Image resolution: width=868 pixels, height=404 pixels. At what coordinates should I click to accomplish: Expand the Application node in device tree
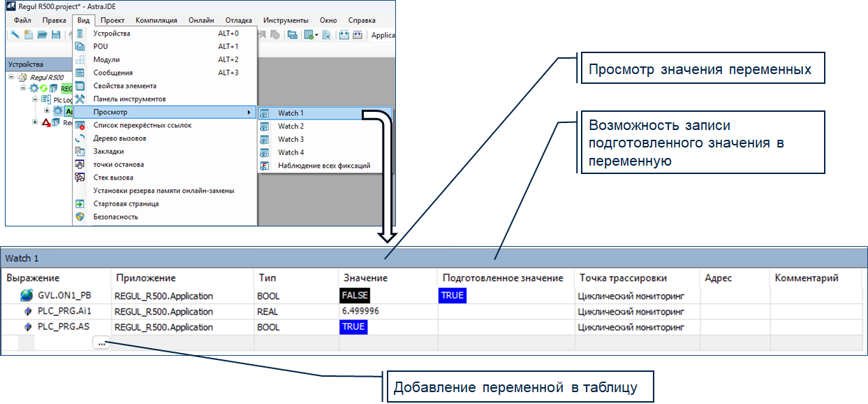point(47,111)
